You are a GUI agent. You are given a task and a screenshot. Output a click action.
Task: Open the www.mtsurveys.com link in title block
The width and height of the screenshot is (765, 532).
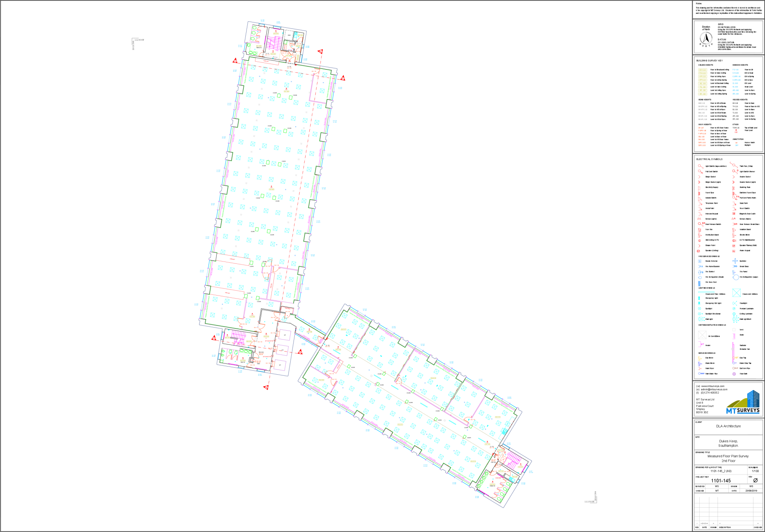(x=713, y=386)
